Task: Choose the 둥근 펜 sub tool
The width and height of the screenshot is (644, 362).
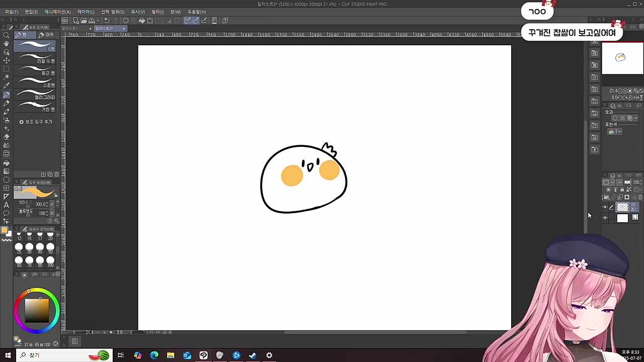Action: point(36,70)
